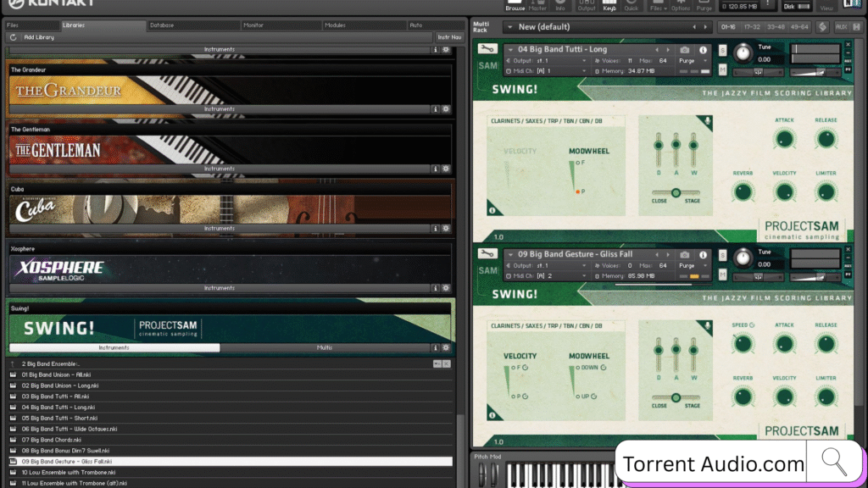Click the refresh icon beside Add Library
868x488 pixels.
pyautogui.click(x=14, y=37)
